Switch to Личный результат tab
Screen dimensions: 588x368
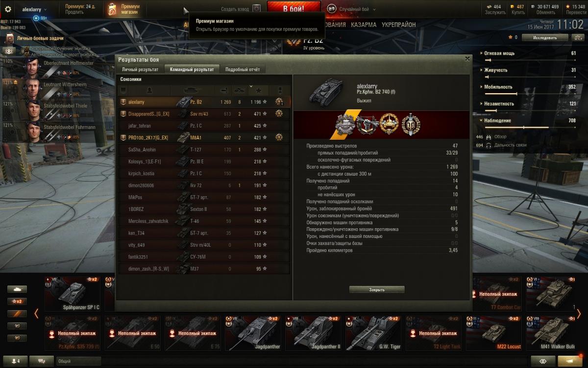coord(140,69)
